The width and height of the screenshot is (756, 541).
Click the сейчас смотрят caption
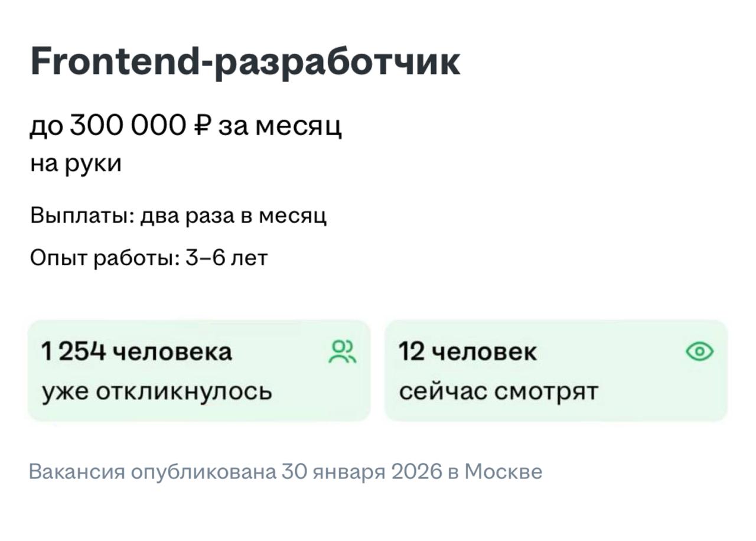coord(498,392)
